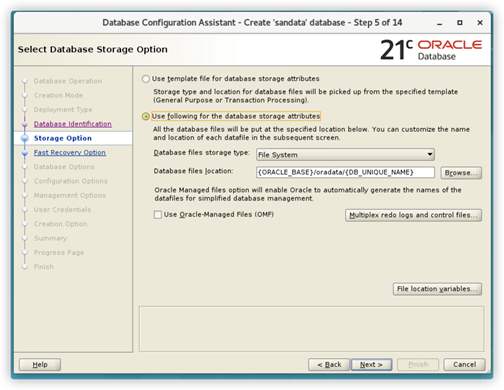The image size is (504, 390).
Task: Click Storage Option step bullet icon
Action: click(25, 138)
